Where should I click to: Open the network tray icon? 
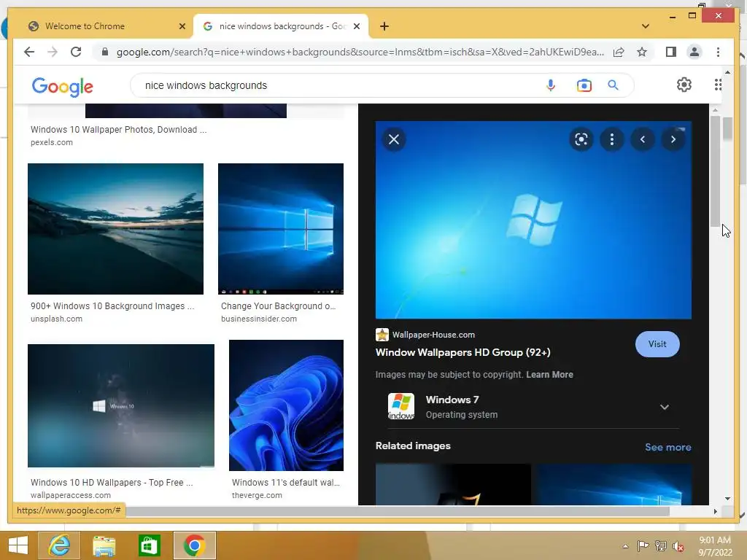tap(660, 546)
